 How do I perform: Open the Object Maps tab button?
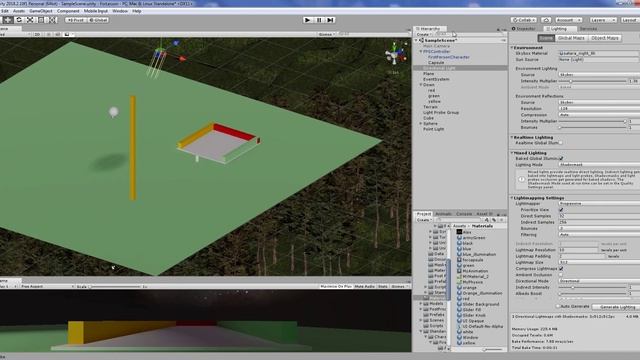pos(605,38)
